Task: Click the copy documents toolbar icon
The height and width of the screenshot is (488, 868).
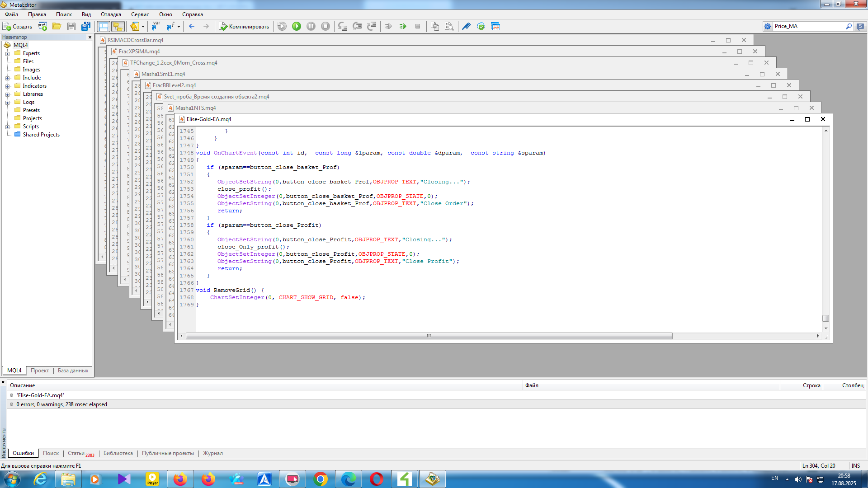Action: 435,26
